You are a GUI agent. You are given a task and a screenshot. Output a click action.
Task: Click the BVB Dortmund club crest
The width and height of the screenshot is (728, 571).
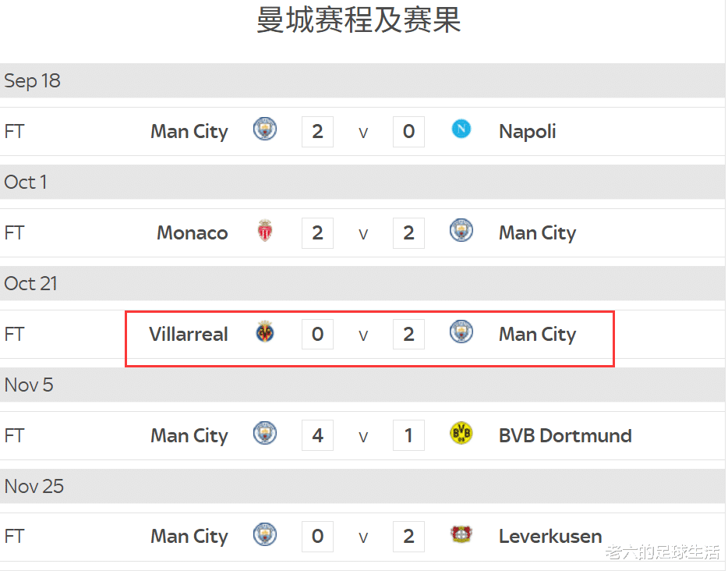pyautogui.click(x=461, y=434)
